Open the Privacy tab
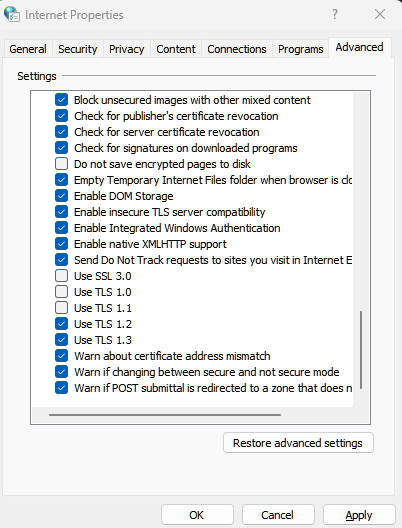The image size is (402, 528). [127, 49]
